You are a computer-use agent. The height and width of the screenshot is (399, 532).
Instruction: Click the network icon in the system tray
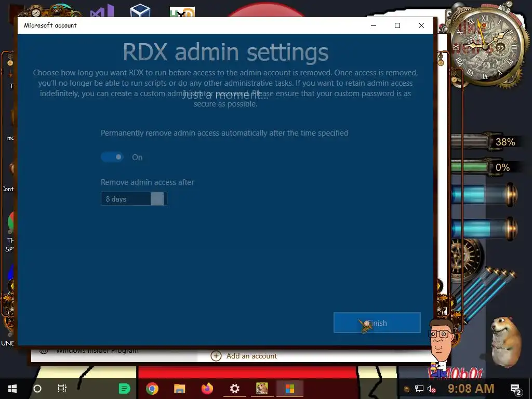pos(419,389)
